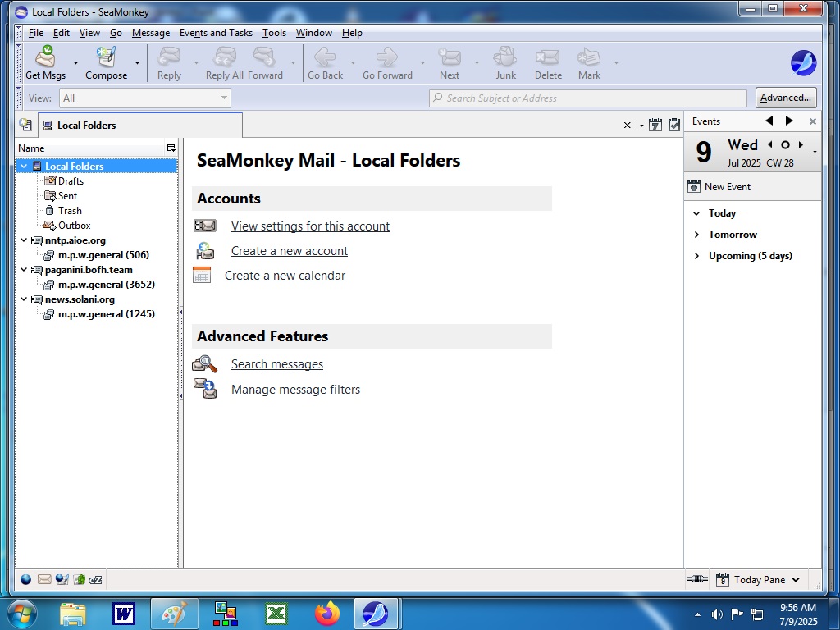Click Create a new calendar link

pos(285,276)
